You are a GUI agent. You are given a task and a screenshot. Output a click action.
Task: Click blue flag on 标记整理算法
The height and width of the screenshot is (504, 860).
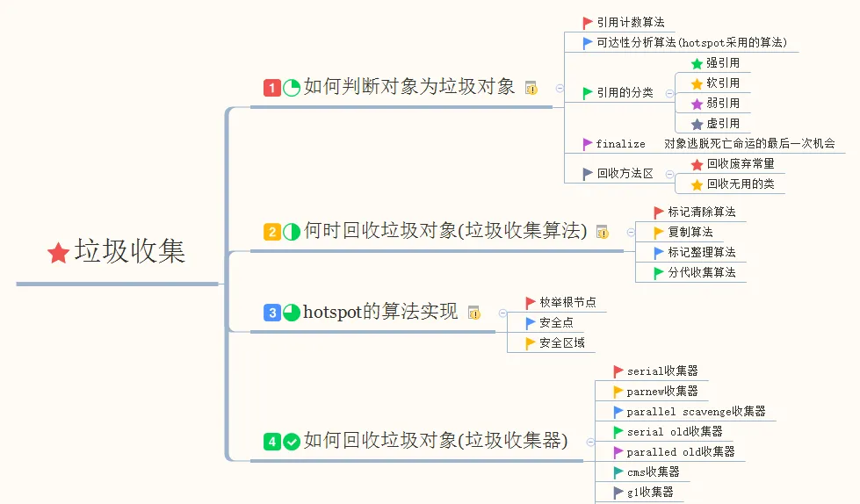point(659,253)
